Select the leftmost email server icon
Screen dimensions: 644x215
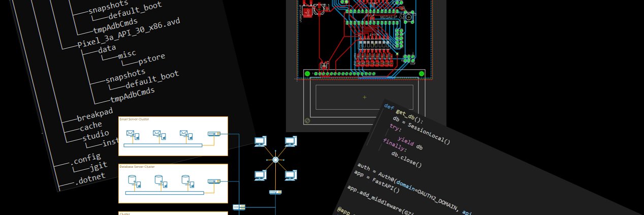coord(133,135)
